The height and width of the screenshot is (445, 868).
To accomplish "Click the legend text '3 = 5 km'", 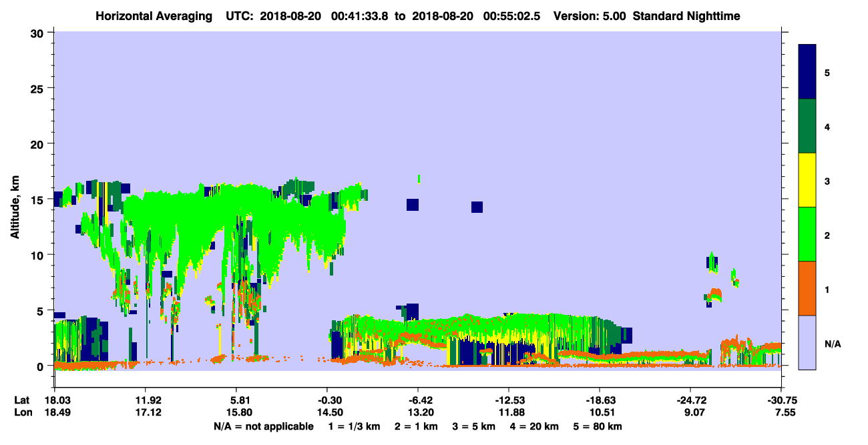I will tap(475, 426).
